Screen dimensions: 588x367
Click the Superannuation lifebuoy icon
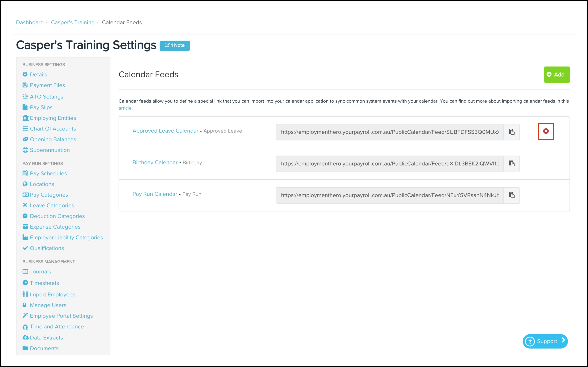(25, 150)
